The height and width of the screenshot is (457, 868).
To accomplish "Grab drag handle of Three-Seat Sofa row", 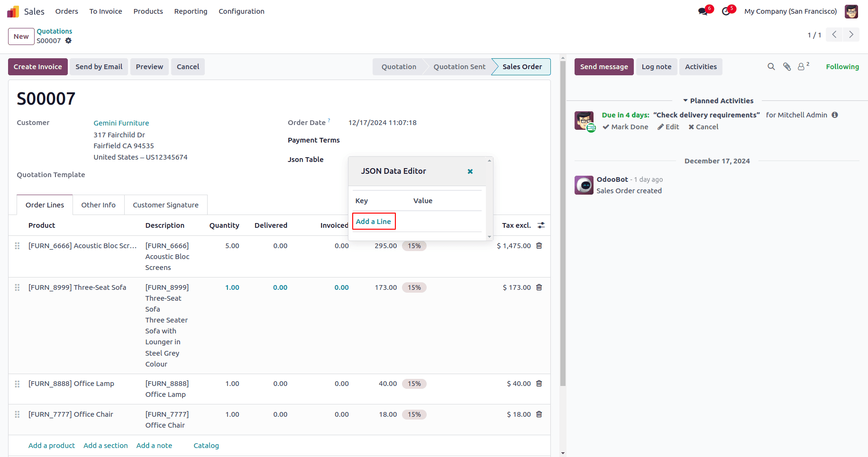I will pos(17,287).
